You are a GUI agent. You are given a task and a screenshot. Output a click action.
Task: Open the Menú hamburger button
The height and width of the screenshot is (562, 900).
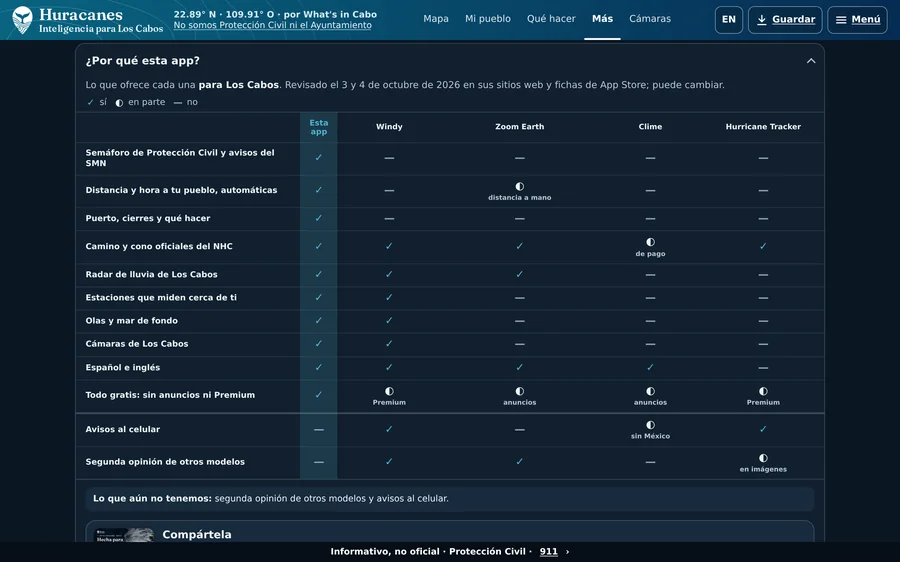coord(857,20)
